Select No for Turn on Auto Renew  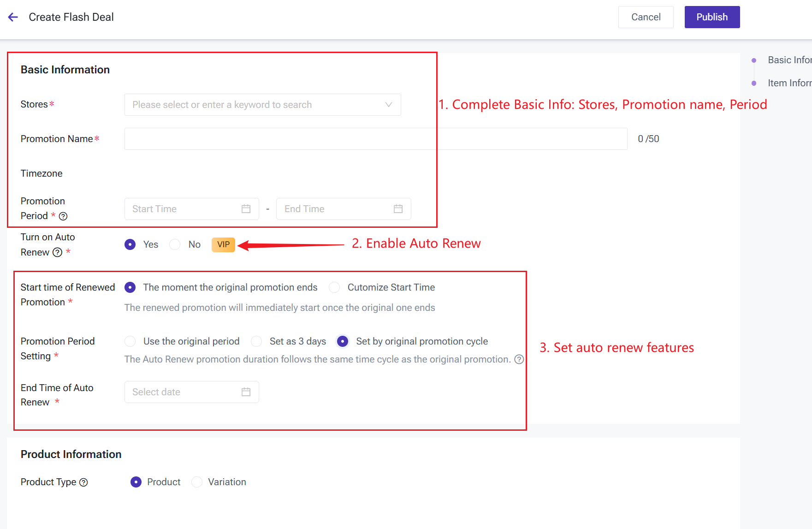(x=175, y=244)
